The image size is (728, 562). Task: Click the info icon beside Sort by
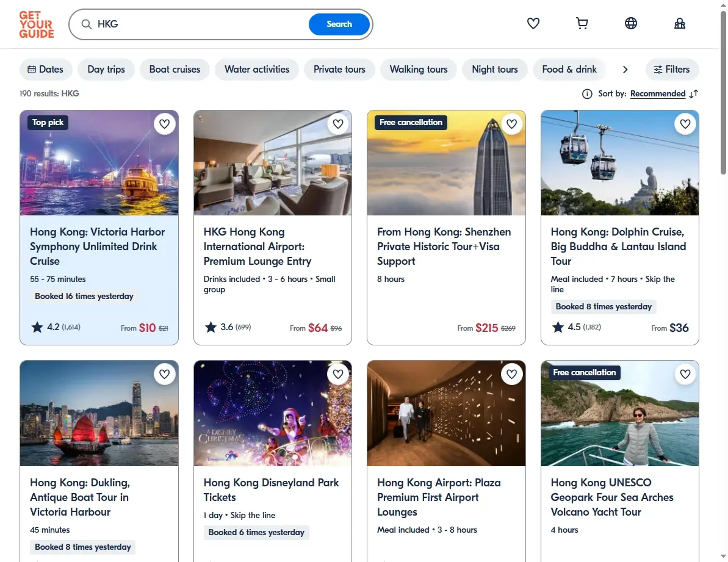(587, 94)
